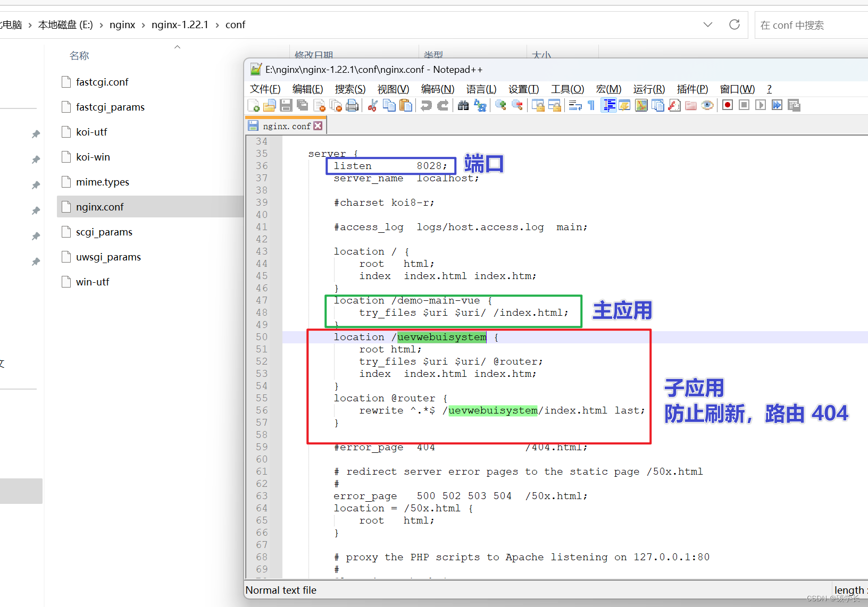Open the 窗口(W) menu
This screenshot has height=607, width=868.
[737, 89]
